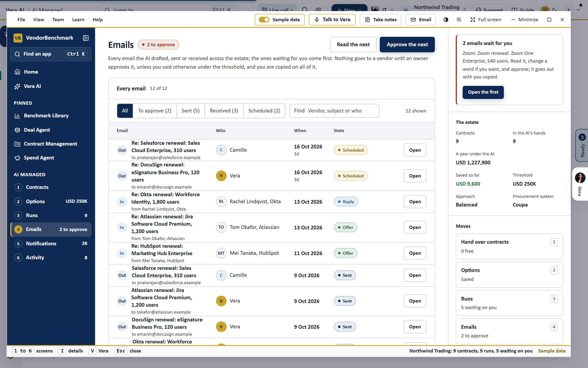This screenshot has height=368, width=588.
Task: Click the VB logo badge
Action: (x=18, y=38)
